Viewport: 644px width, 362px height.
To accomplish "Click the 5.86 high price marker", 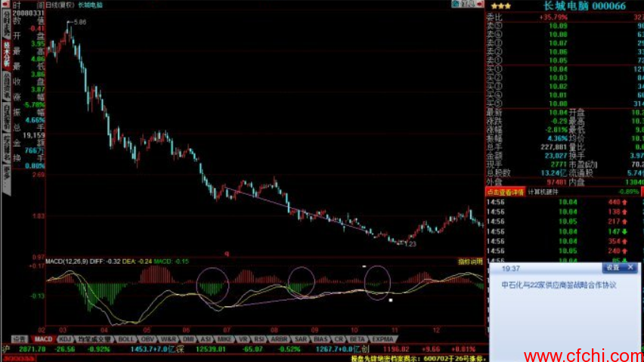I will pyautogui.click(x=79, y=22).
